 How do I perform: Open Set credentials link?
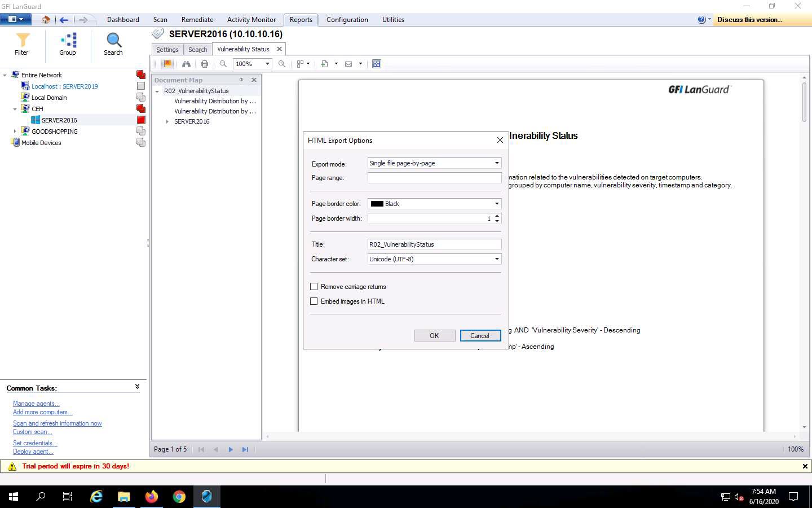[35, 443]
